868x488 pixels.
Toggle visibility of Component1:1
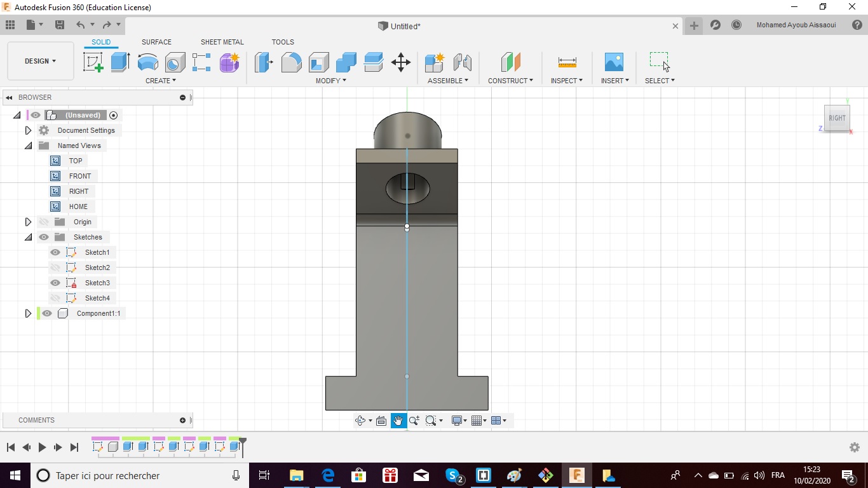coord(47,313)
